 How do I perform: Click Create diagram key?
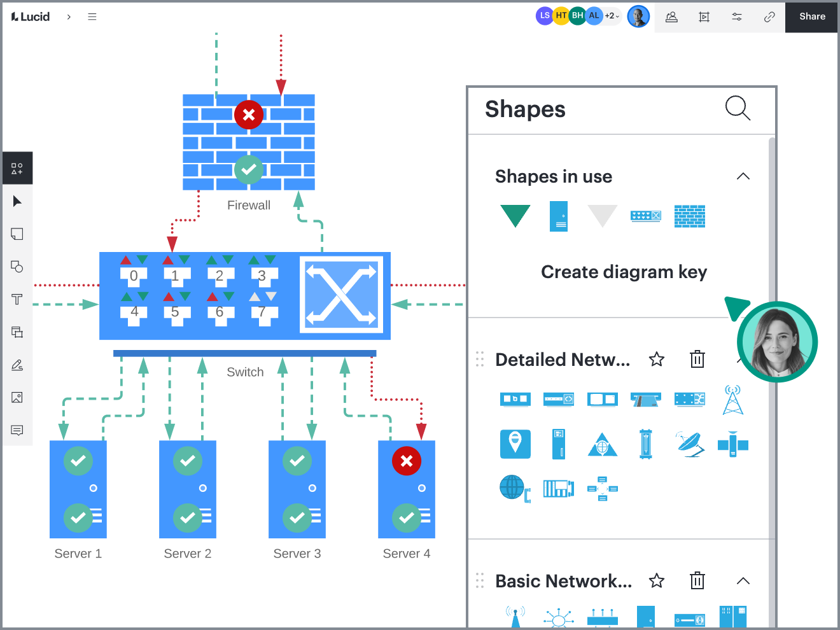click(x=624, y=272)
